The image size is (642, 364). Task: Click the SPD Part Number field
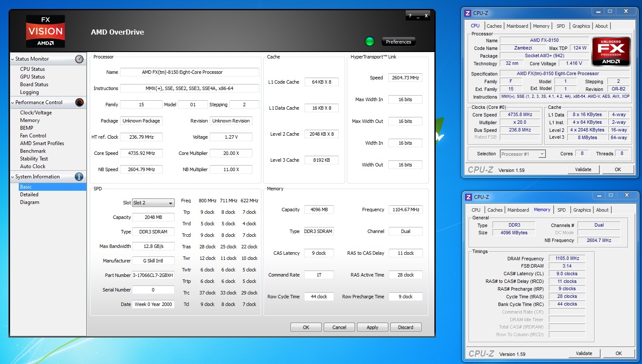click(x=153, y=275)
